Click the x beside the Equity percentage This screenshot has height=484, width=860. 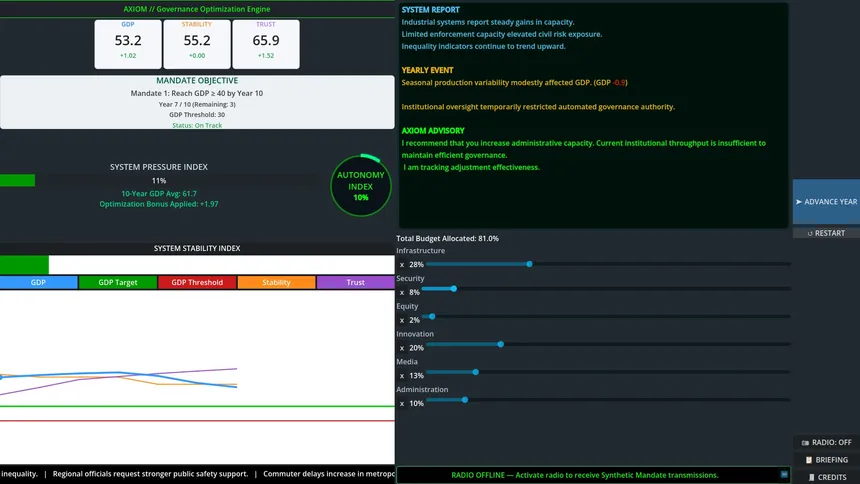click(x=402, y=321)
